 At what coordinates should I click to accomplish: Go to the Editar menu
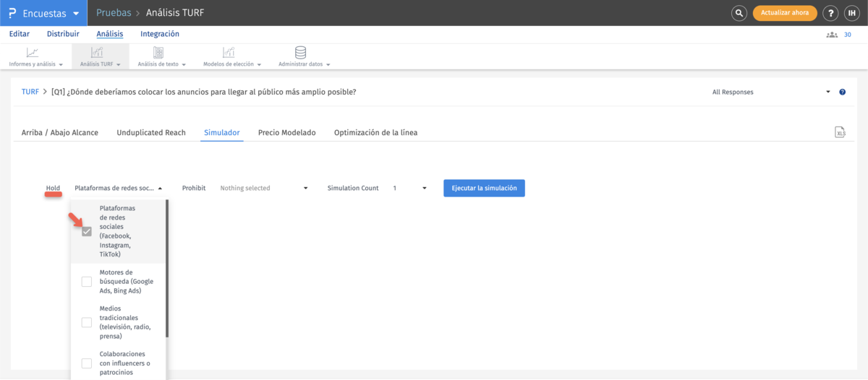[19, 34]
